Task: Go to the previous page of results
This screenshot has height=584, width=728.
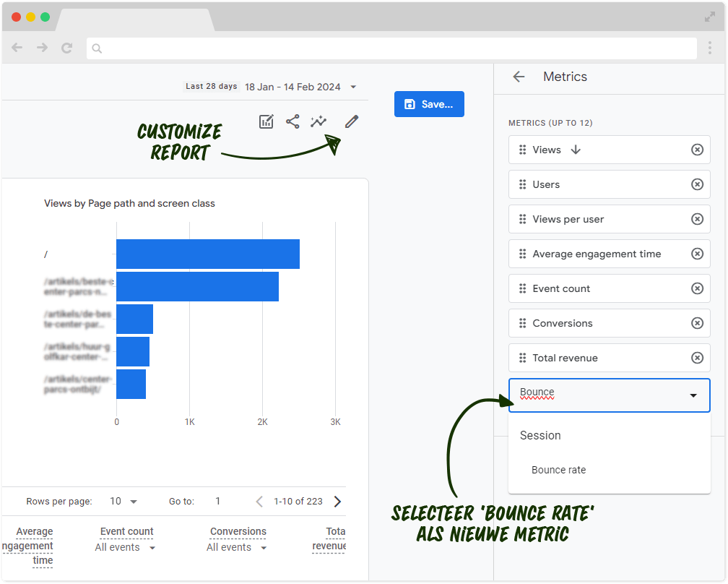Action: (x=259, y=502)
